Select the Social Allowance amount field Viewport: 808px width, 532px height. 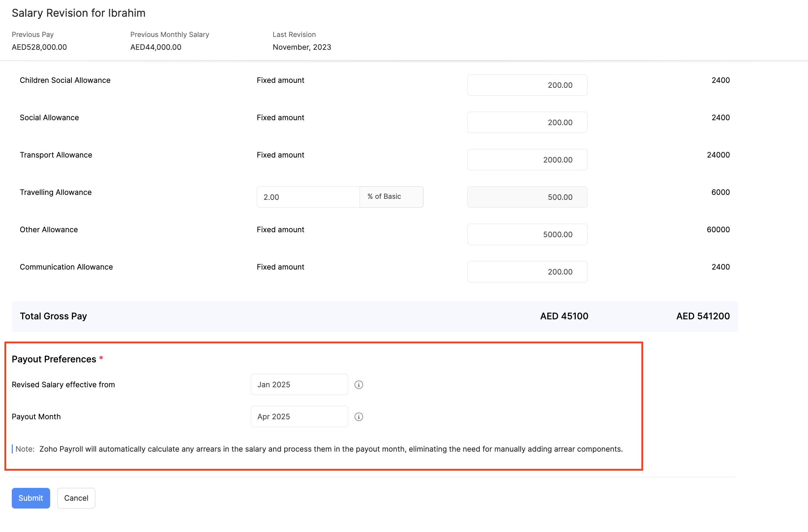(527, 122)
